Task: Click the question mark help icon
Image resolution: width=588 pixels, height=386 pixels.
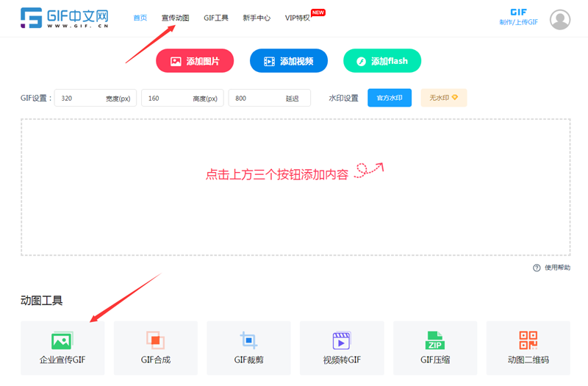Action: click(537, 268)
